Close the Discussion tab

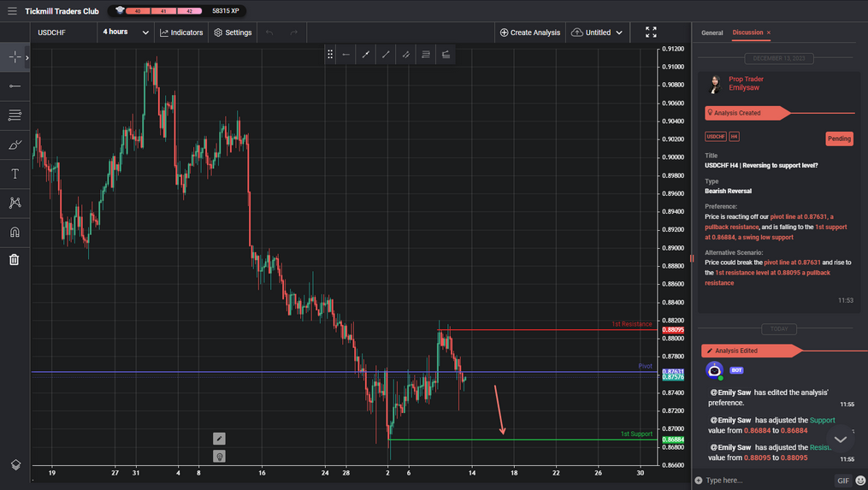(x=768, y=32)
